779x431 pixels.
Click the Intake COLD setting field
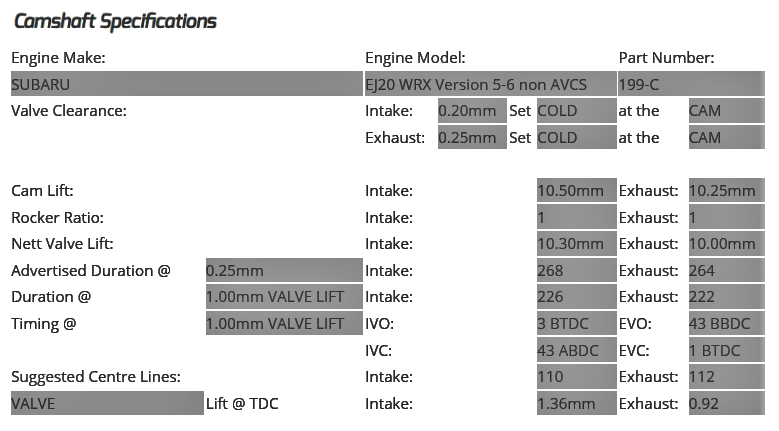pos(576,111)
